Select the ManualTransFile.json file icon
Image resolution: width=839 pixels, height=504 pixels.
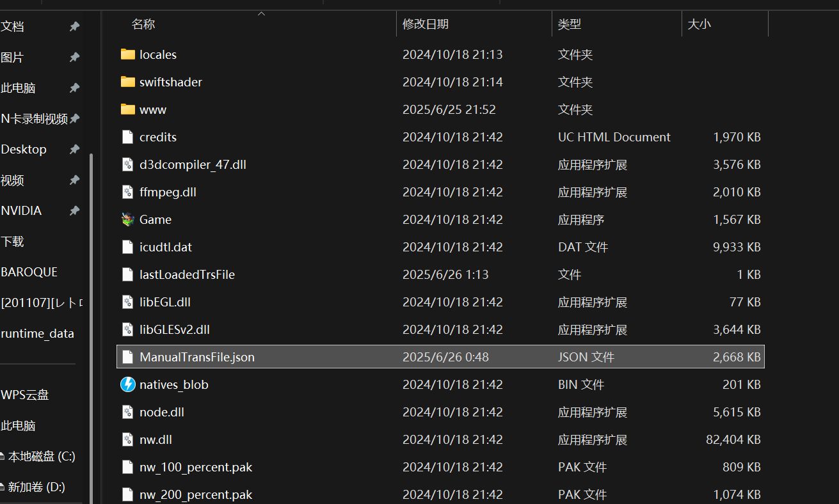point(128,357)
